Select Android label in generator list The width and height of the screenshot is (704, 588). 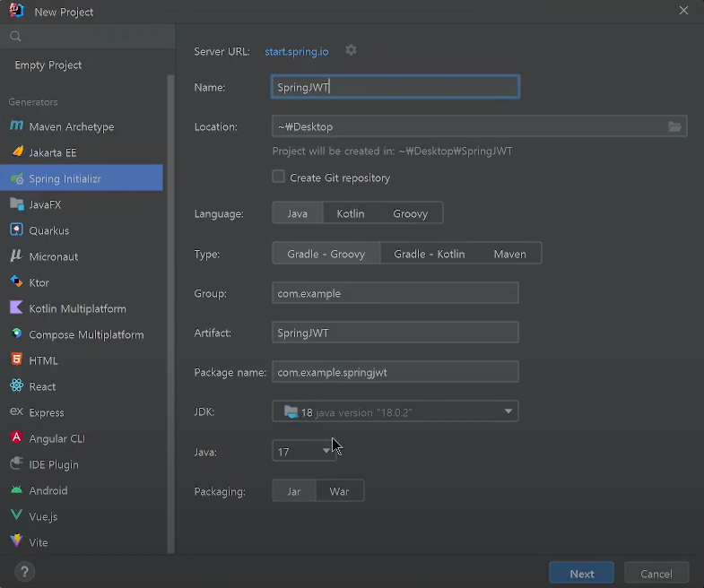(48, 490)
